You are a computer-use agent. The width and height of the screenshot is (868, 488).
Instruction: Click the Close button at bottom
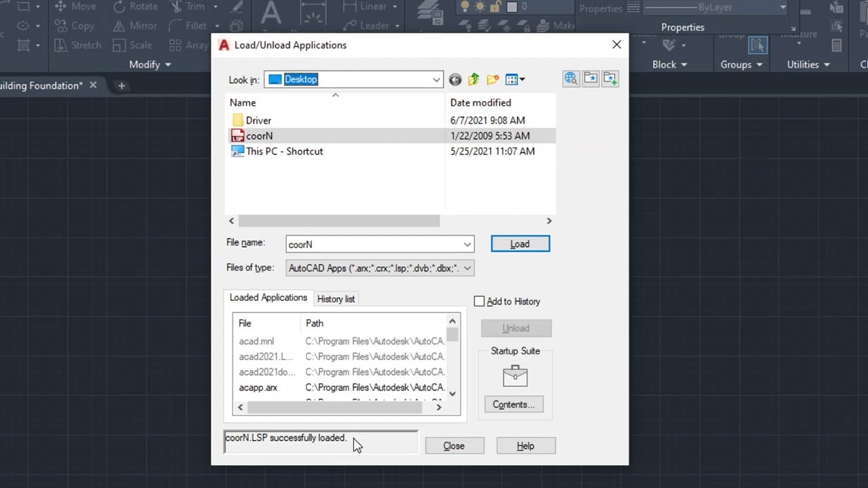pos(454,446)
